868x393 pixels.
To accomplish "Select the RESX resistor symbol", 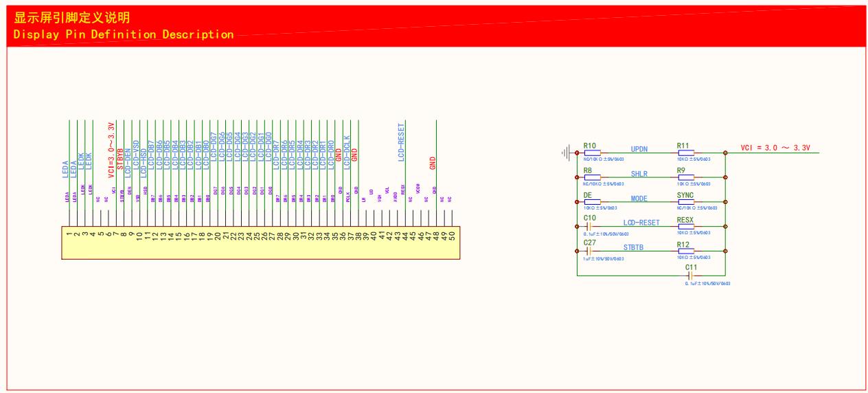I will coord(685,227).
